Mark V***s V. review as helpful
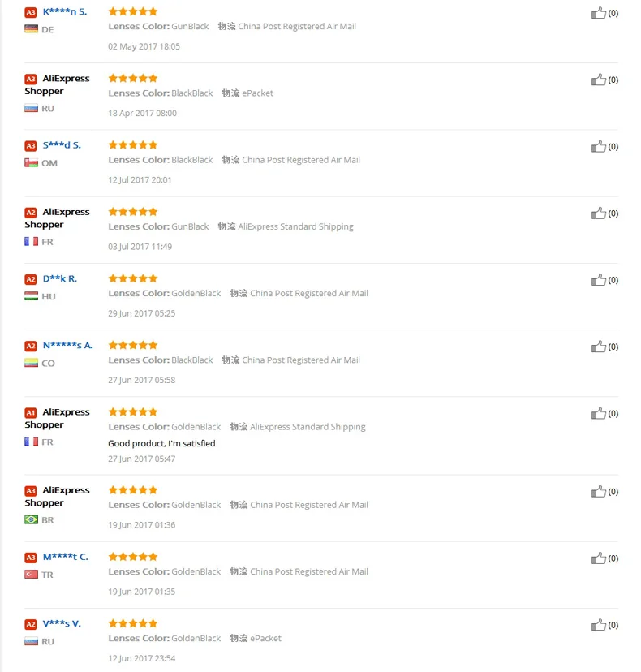This screenshot has width=641, height=672. pos(598,625)
